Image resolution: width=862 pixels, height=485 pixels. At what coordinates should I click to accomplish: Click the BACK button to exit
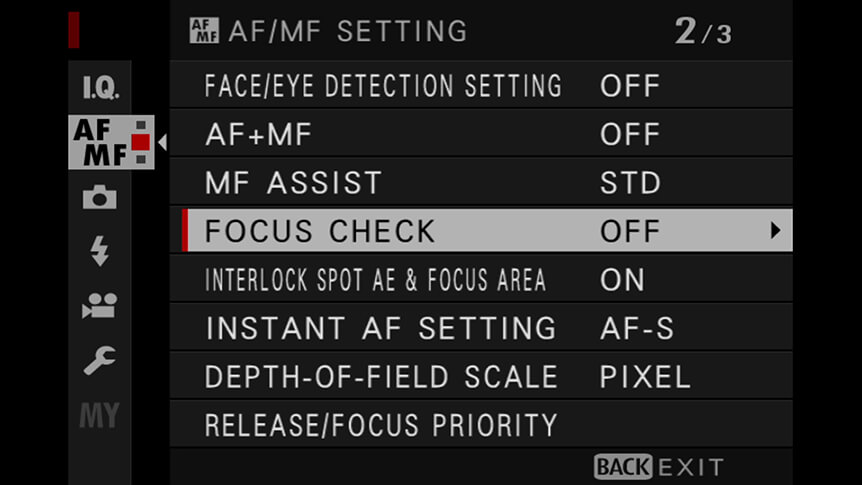coord(623,467)
